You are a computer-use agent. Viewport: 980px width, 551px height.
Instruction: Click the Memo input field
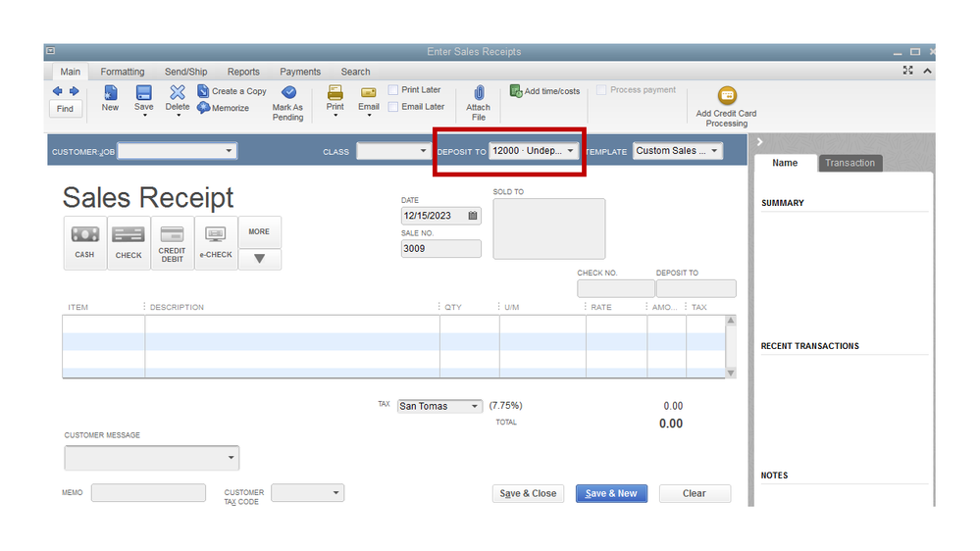pyautogui.click(x=148, y=493)
